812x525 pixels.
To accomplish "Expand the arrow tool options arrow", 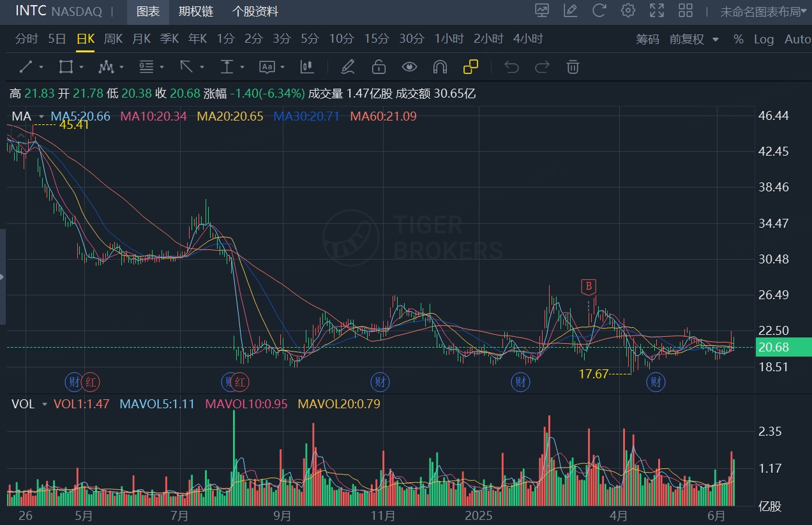I will (x=202, y=67).
